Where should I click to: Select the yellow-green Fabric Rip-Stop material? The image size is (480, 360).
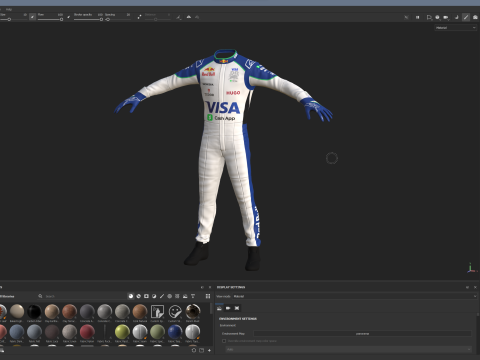[122, 332]
